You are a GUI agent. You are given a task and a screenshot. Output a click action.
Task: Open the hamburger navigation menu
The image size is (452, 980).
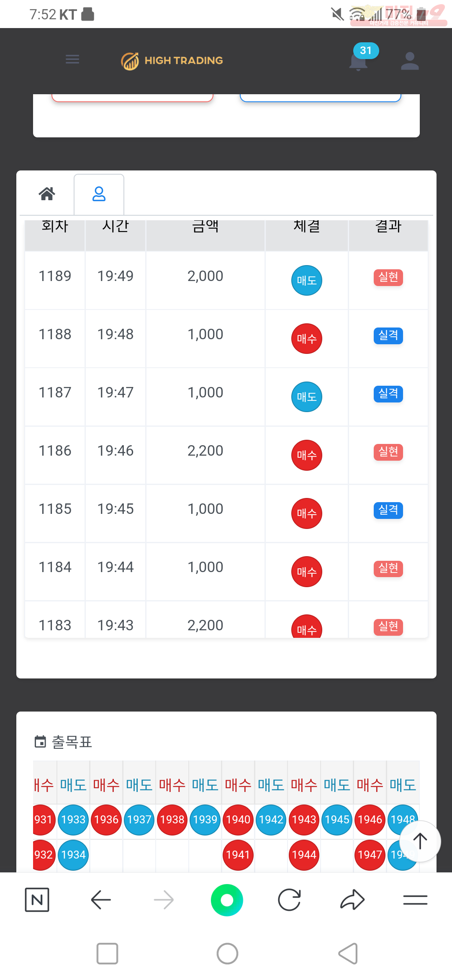72,59
